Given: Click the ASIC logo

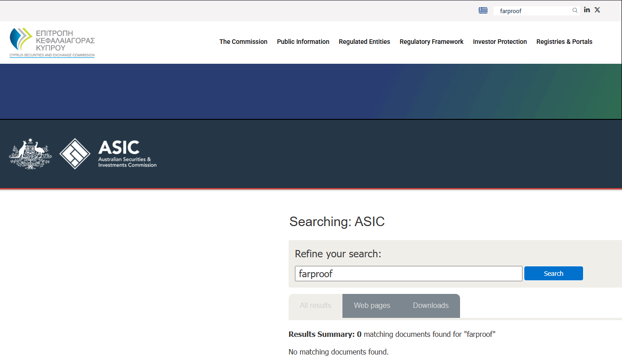Looking at the screenshot, I should 108,154.
